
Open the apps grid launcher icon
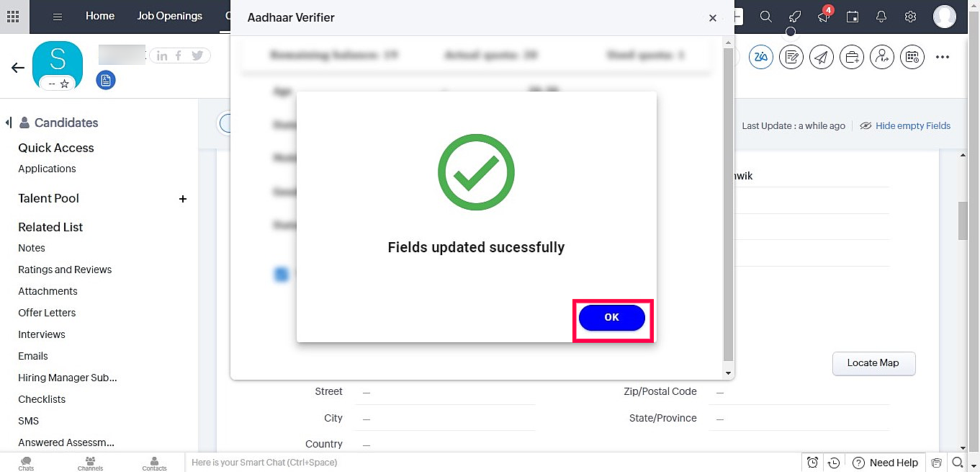click(13, 17)
